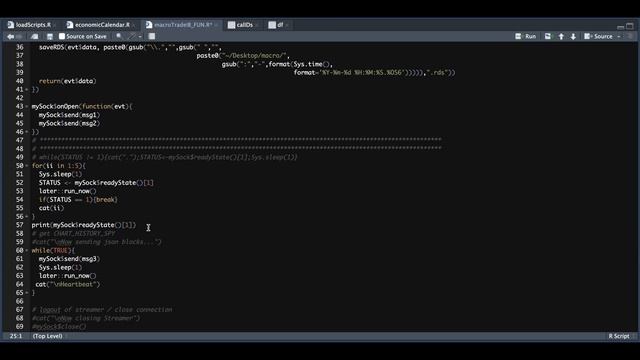Viewport: 640px width, 360px height.
Task: Collapse fold arrow at line 41
Action: coord(27,90)
